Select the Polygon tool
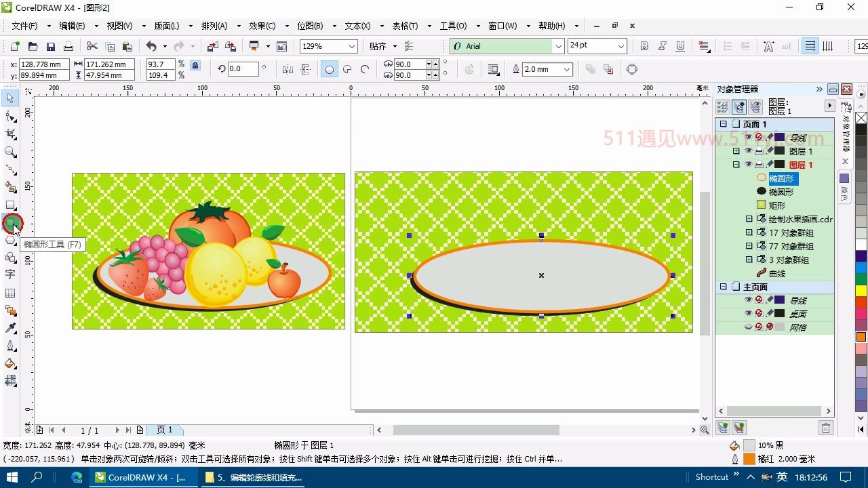Screen dimensions: 868x488 (x=10, y=240)
